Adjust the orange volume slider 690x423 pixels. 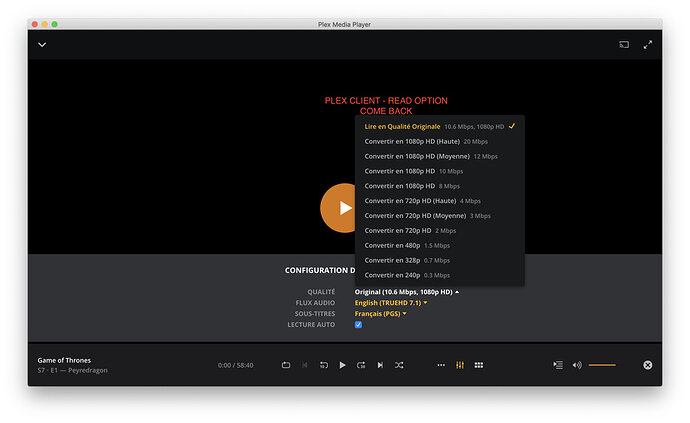click(x=602, y=365)
